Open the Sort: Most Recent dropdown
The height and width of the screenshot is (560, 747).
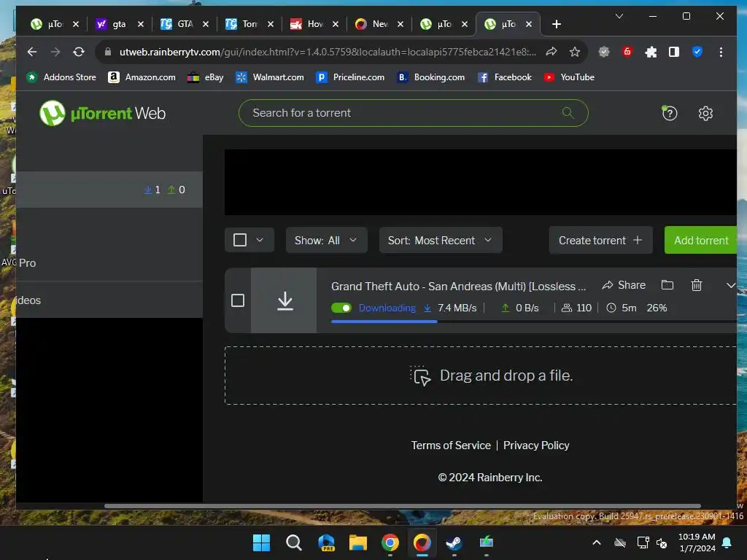pos(441,240)
